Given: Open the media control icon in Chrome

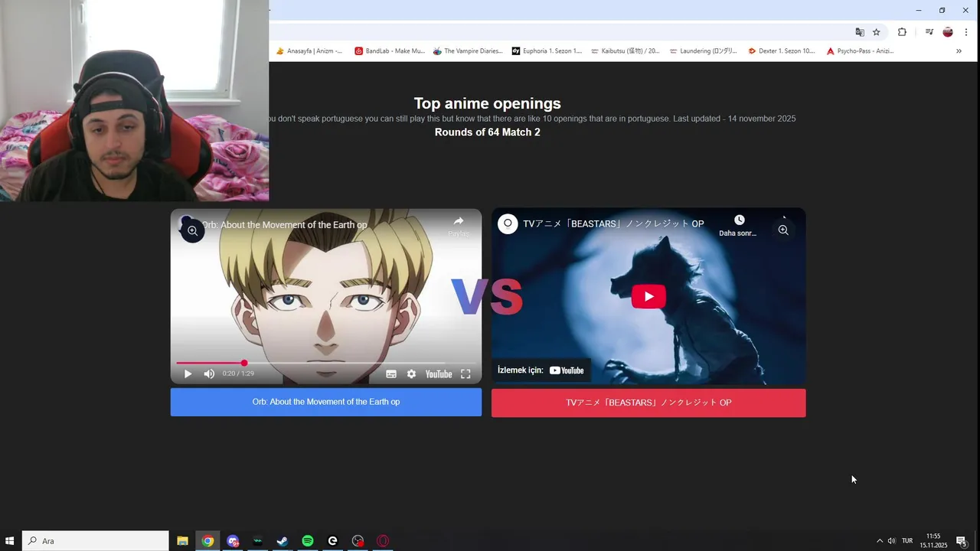Looking at the screenshot, I should pyautogui.click(x=929, y=32).
